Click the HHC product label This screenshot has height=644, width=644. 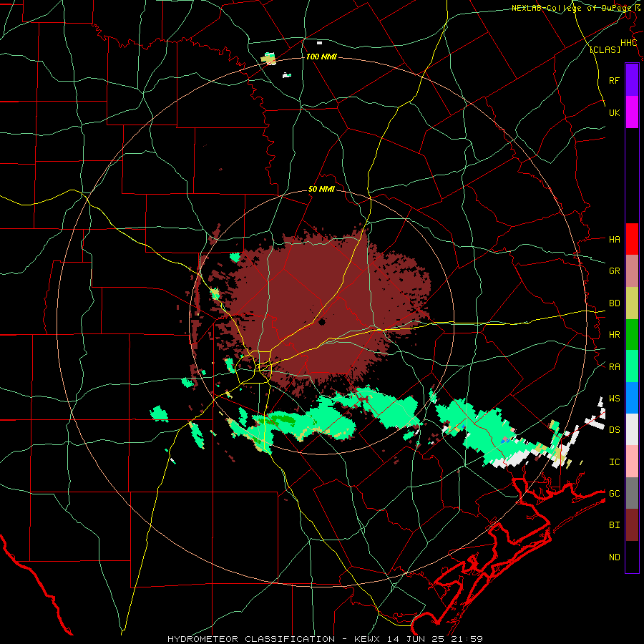pos(628,43)
